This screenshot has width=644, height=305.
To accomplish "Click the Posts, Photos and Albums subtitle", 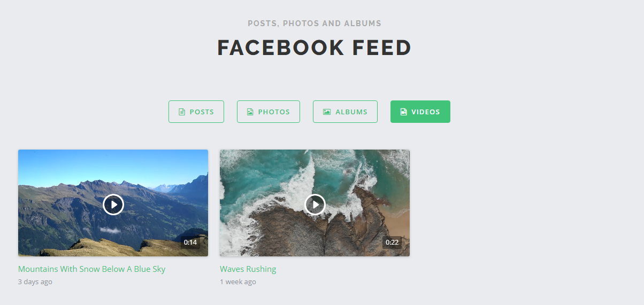I will click(x=315, y=24).
